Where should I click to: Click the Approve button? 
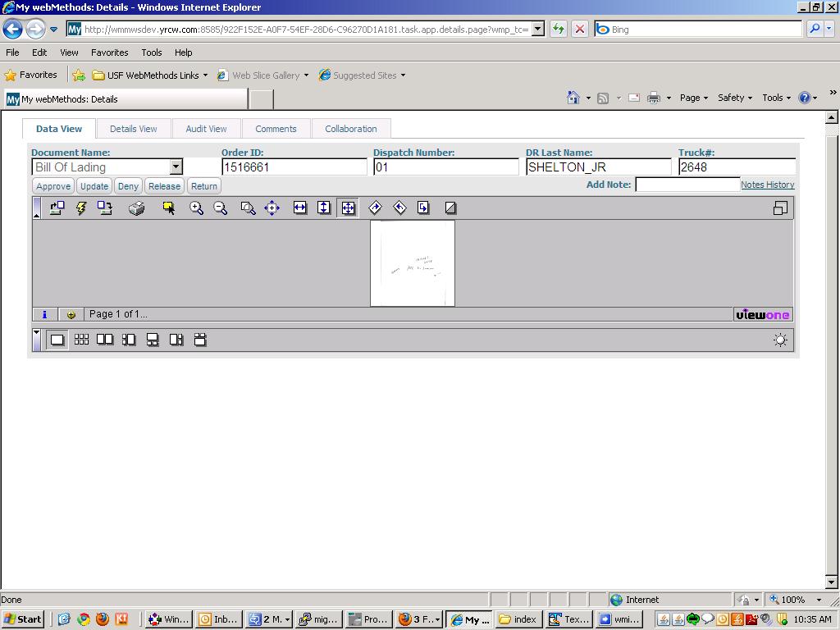53,186
